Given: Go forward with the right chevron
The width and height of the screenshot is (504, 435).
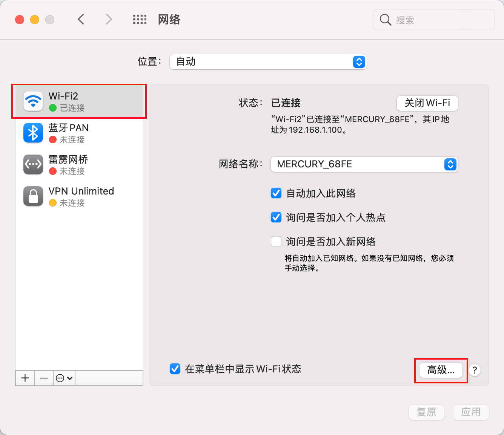Looking at the screenshot, I should point(109,19).
